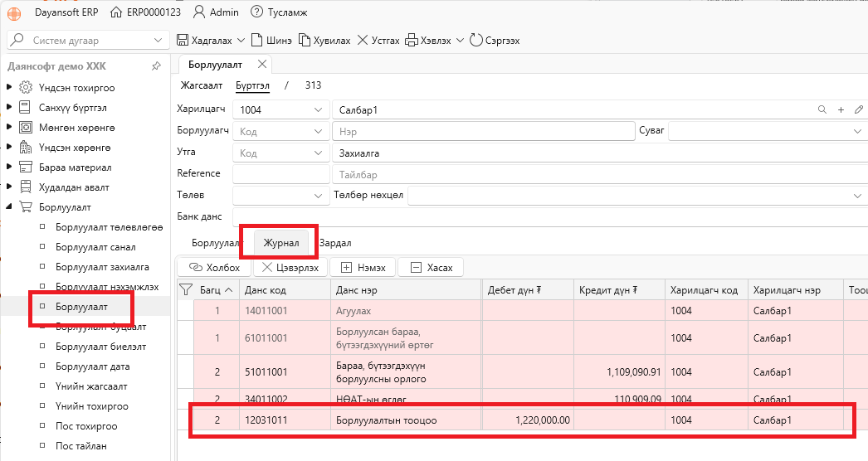Switch to Жагсаалт view

[202, 85]
